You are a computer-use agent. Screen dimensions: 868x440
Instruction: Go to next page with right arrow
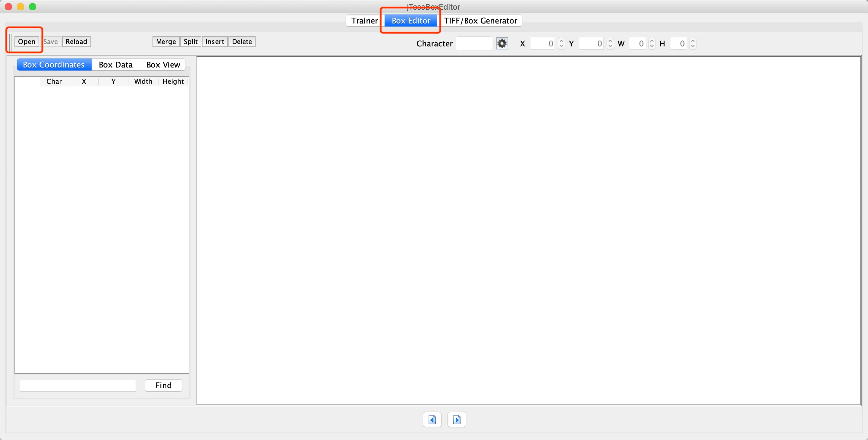(x=457, y=420)
